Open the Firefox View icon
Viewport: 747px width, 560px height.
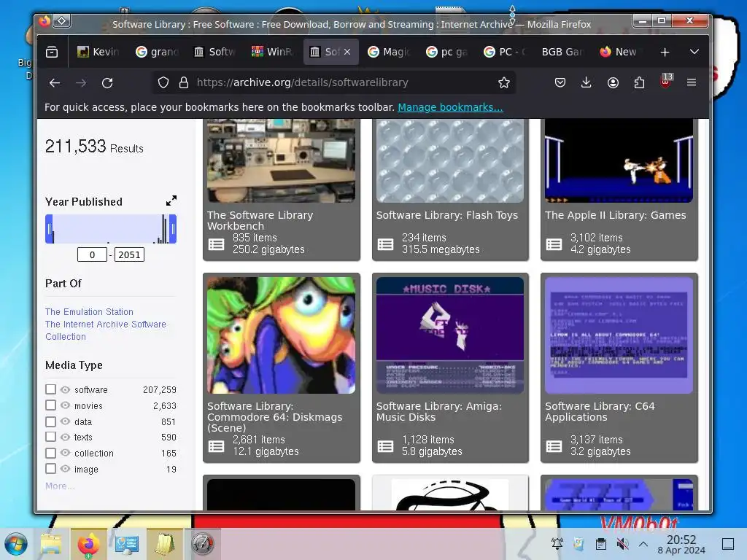coord(52,52)
